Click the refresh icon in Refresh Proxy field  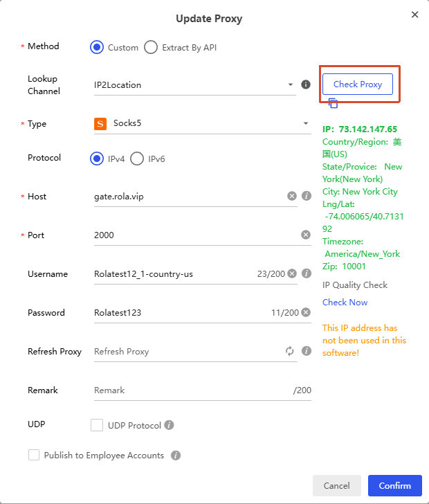289,351
